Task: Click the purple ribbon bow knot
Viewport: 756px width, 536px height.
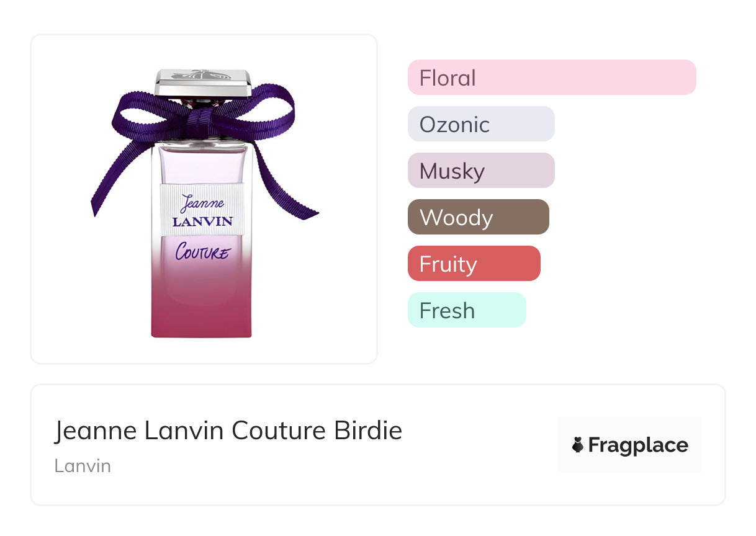Action: pyautogui.click(x=202, y=118)
